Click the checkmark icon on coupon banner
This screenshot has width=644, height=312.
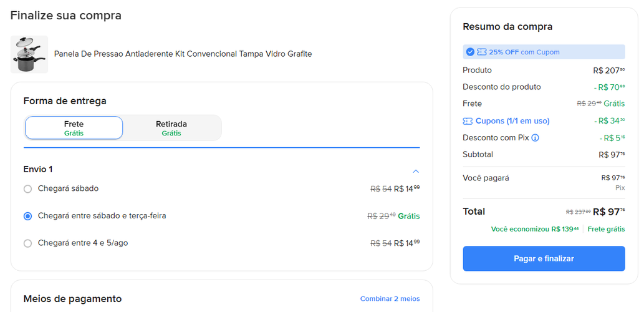pyautogui.click(x=470, y=52)
